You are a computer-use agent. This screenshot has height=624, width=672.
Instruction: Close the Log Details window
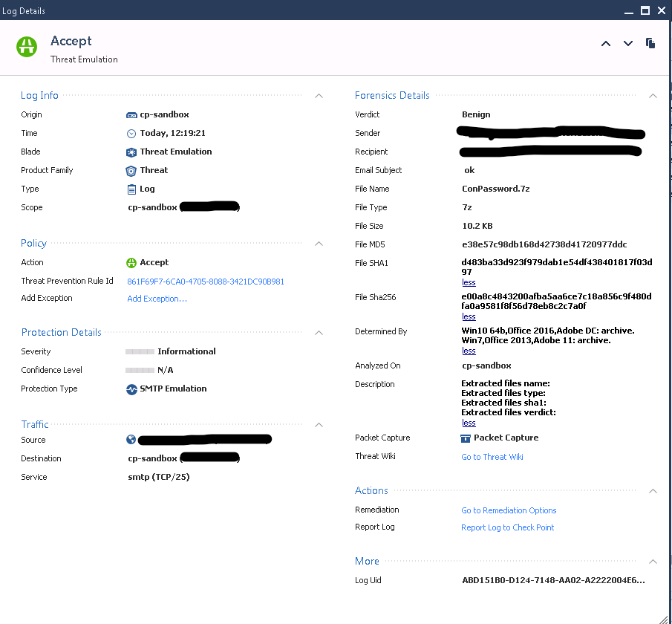(x=662, y=10)
